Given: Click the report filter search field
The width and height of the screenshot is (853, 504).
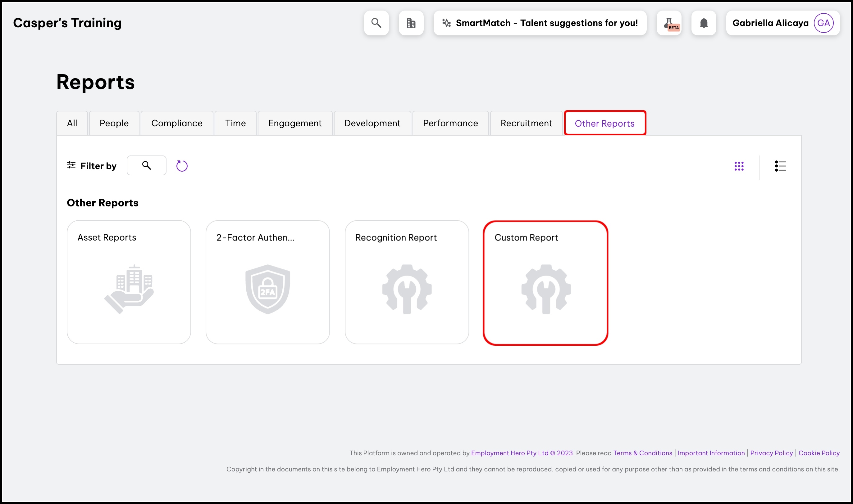Looking at the screenshot, I should tap(147, 165).
